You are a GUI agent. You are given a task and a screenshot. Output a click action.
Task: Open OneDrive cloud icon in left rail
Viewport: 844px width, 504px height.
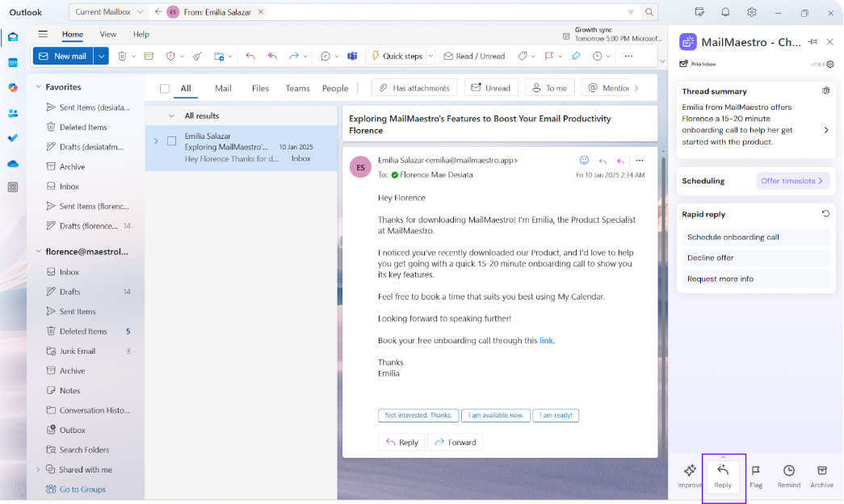coord(13,163)
